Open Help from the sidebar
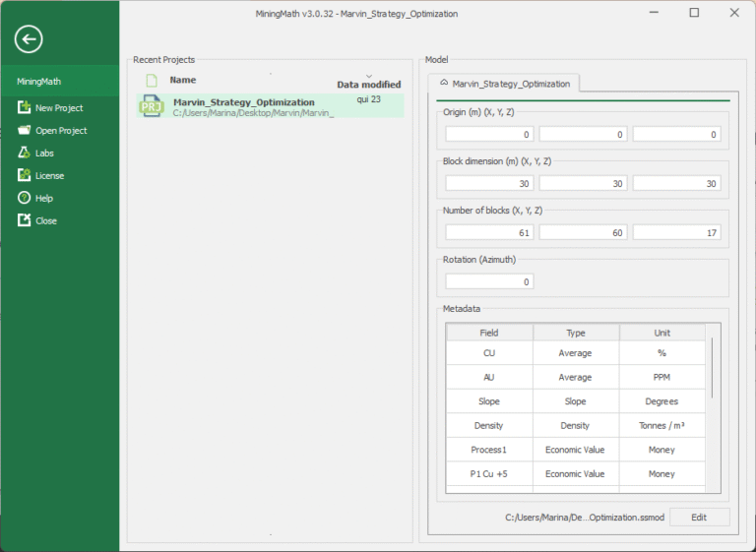This screenshot has height=552, width=756. (x=44, y=198)
